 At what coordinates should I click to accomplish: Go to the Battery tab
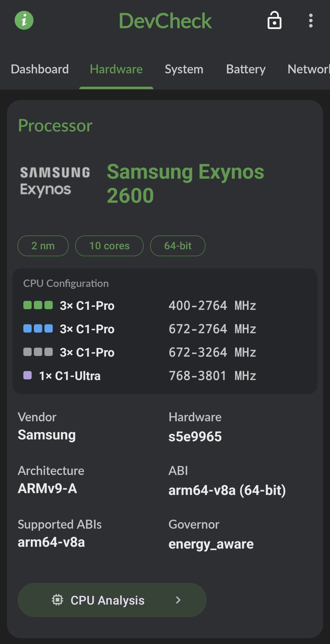pos(246,69)
